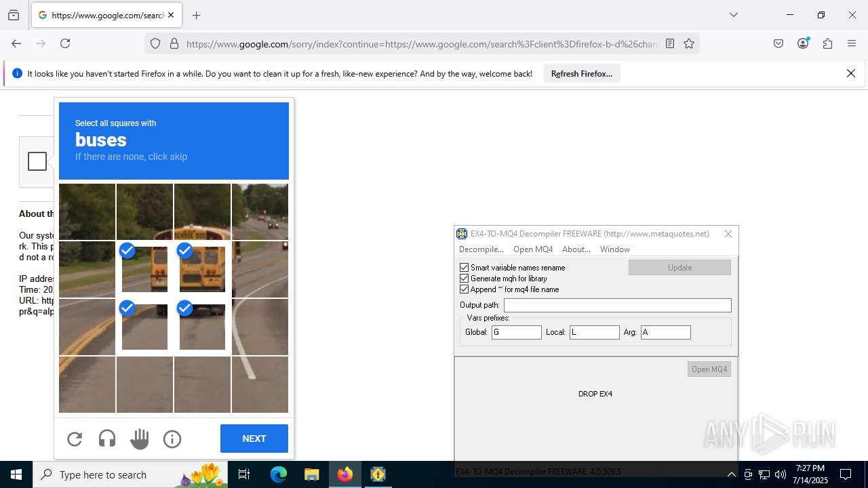Open File Explorer from taskbar
Viewport: 868px width, 488px height.
coord(311,474)
